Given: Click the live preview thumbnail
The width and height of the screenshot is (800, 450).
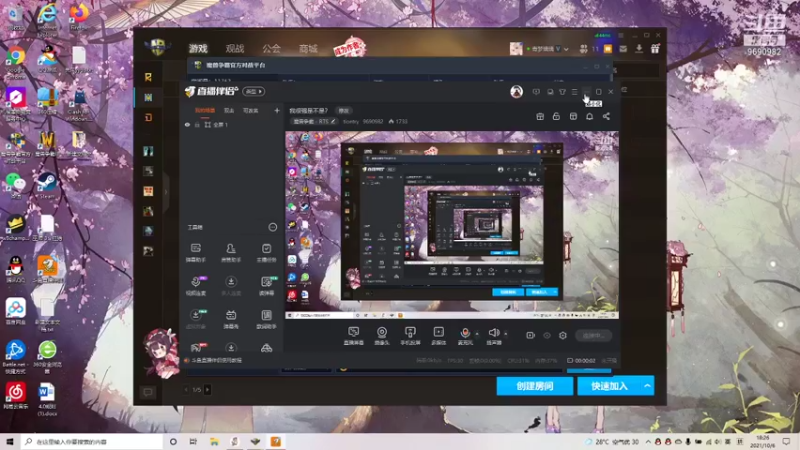Looking at the screenshot, I should [452, 225].
